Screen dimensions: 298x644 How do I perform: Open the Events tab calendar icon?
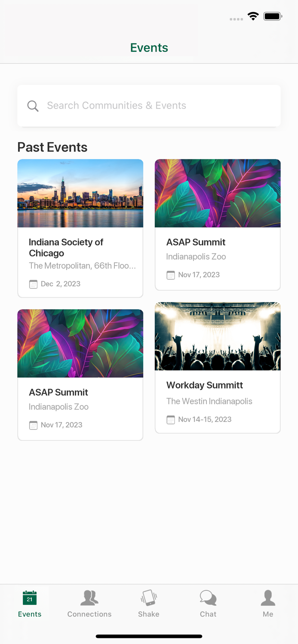coord(30,598)
